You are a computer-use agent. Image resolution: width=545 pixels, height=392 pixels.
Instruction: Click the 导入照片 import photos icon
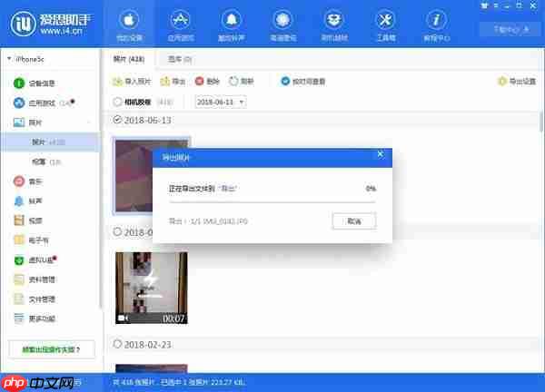pos(119,82)
